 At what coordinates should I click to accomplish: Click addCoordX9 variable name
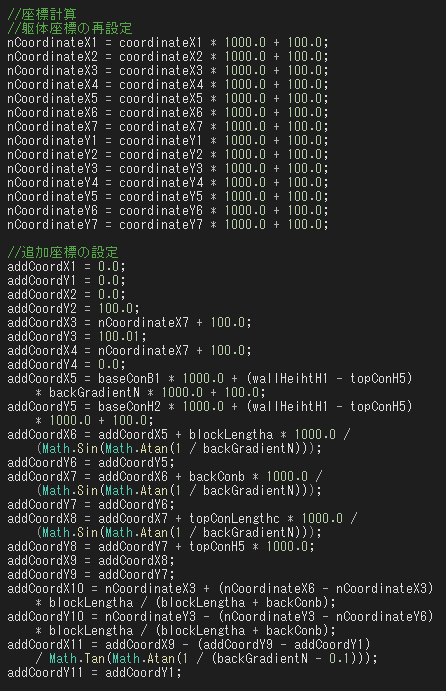click(42, 561)
